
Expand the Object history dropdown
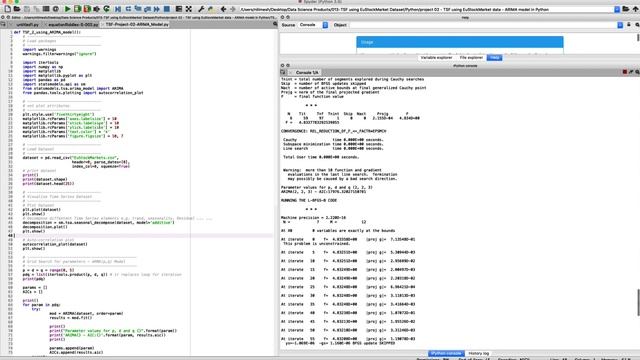tap(620, 25)
